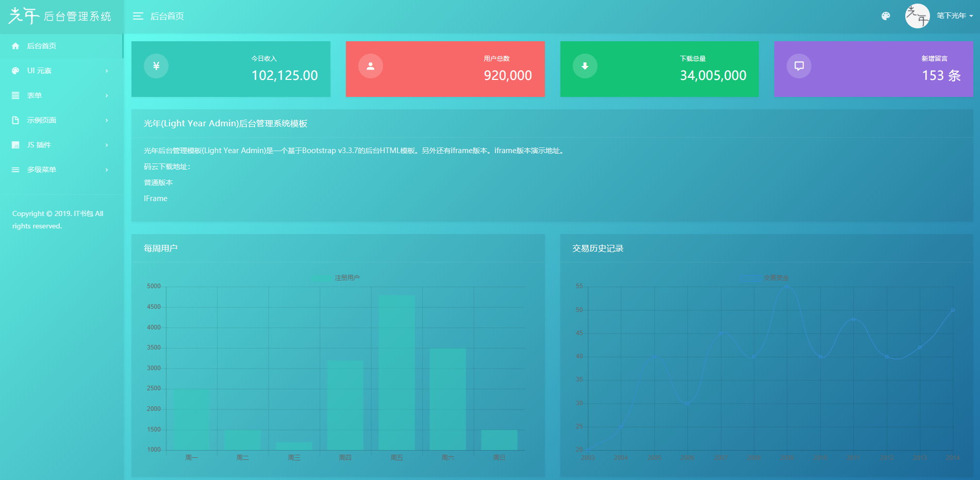Open the 普通版本 download link
This screenshot has height=480, width=980.
[x=158, y=183]
